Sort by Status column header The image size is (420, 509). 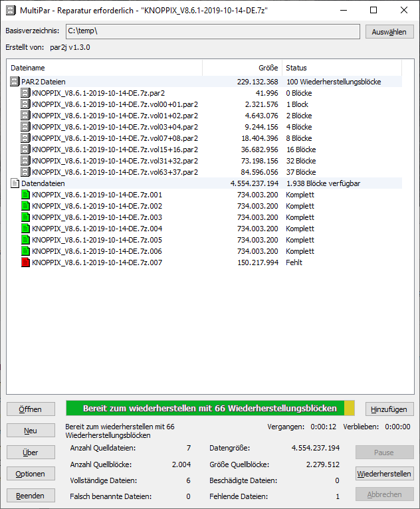click(342, 68)
